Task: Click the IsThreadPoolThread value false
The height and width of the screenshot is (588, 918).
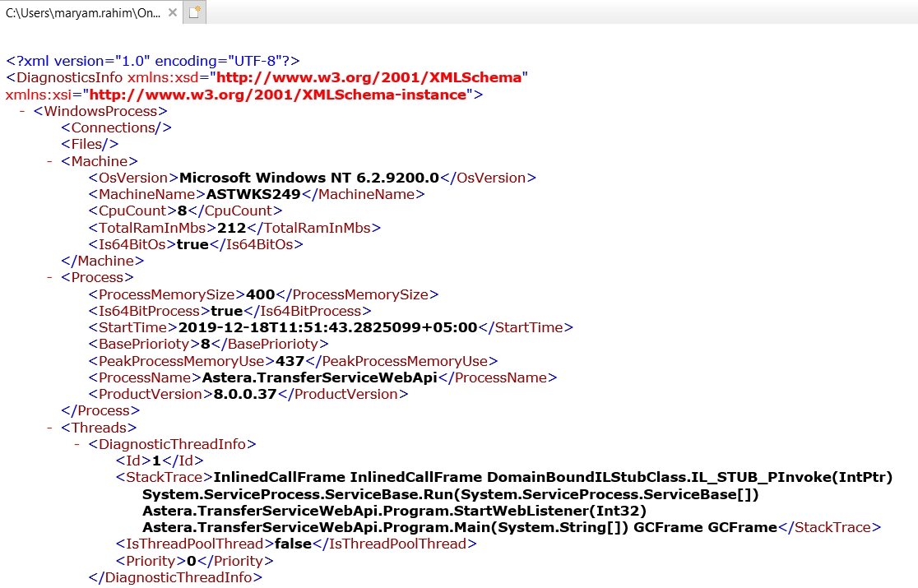Action: [x=293, y=544]
